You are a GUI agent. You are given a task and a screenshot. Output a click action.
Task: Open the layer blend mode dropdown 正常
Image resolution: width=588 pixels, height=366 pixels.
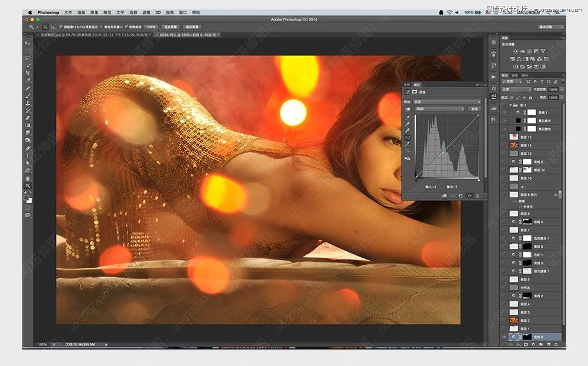516,89
